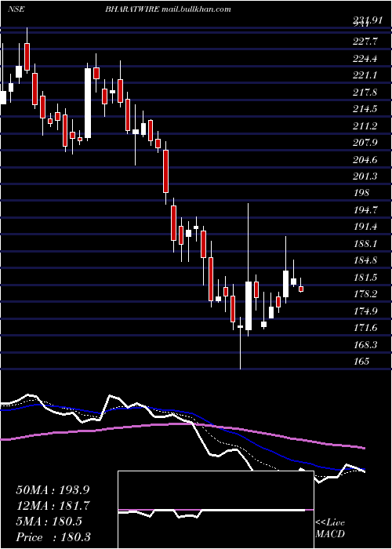Select the 184.8 price axis label
Screen dimensions: 392x549
coord(365,260)
